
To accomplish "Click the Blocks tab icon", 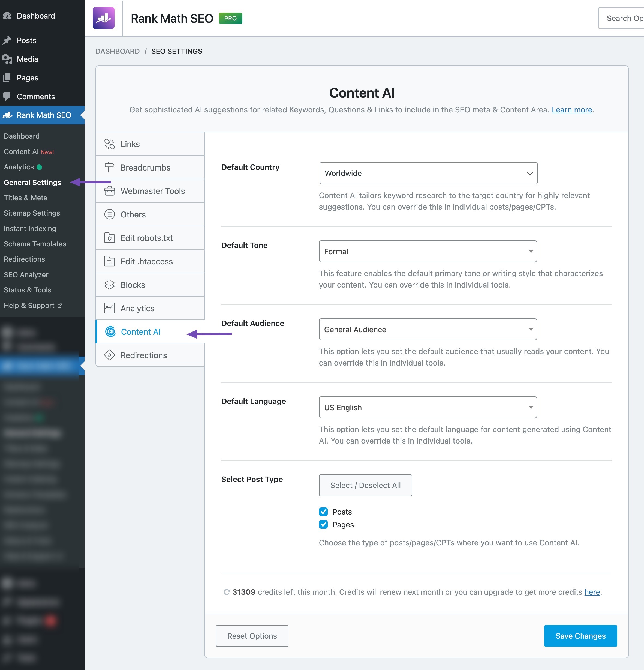I will (x=109, y=285).
